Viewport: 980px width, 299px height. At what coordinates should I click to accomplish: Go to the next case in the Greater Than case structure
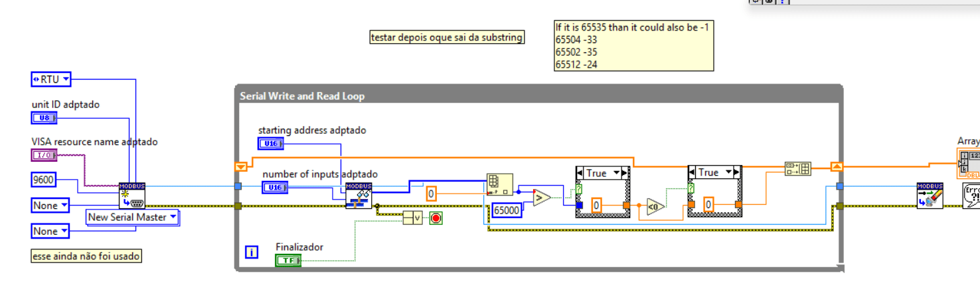point(625,172)
